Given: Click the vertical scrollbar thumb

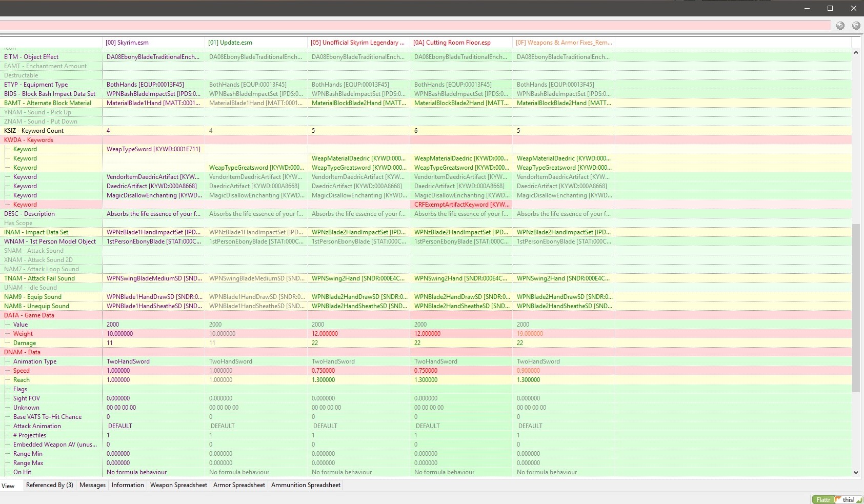Looking at the screenshot, I should click(856, 308).
